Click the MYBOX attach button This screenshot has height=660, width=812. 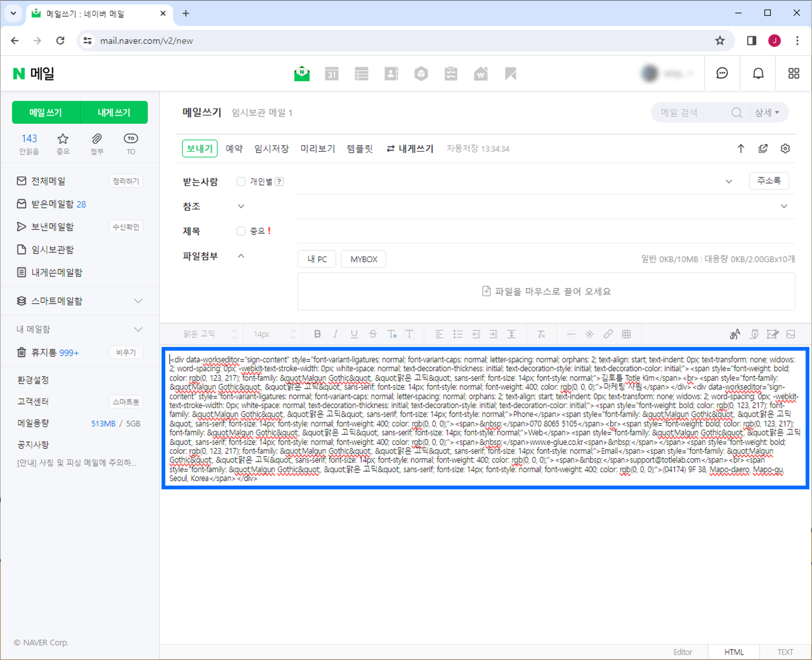tap(364, 259)
